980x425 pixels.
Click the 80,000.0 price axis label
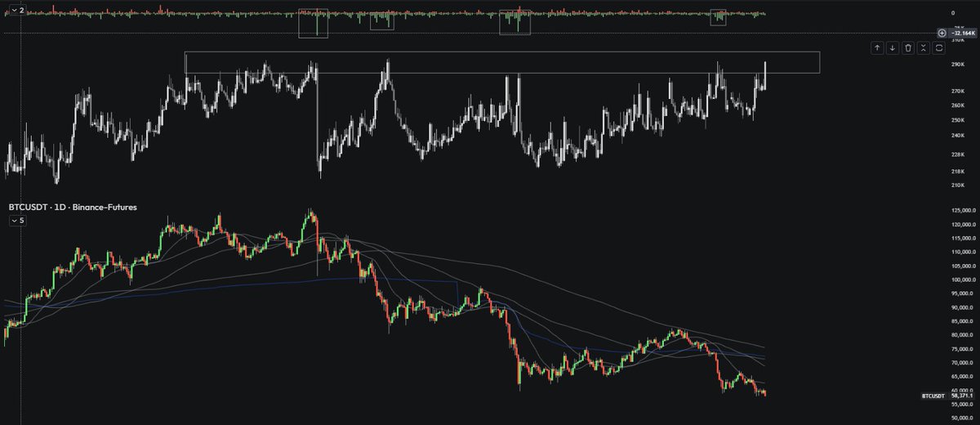coord(963,335)
